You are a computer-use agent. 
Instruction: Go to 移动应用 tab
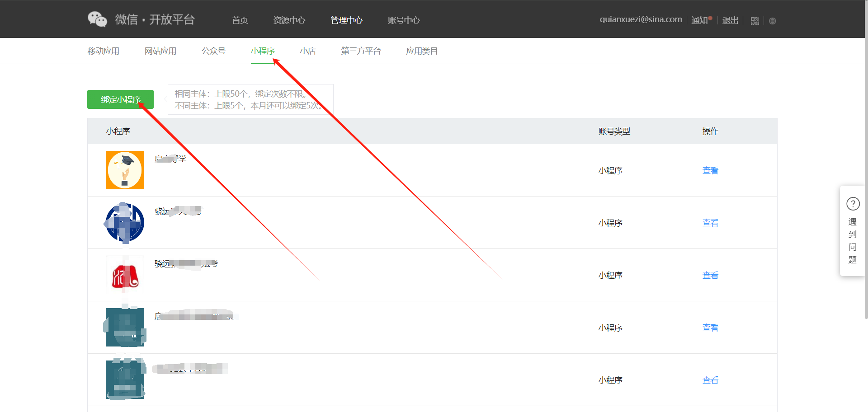(x=103, y=51)
